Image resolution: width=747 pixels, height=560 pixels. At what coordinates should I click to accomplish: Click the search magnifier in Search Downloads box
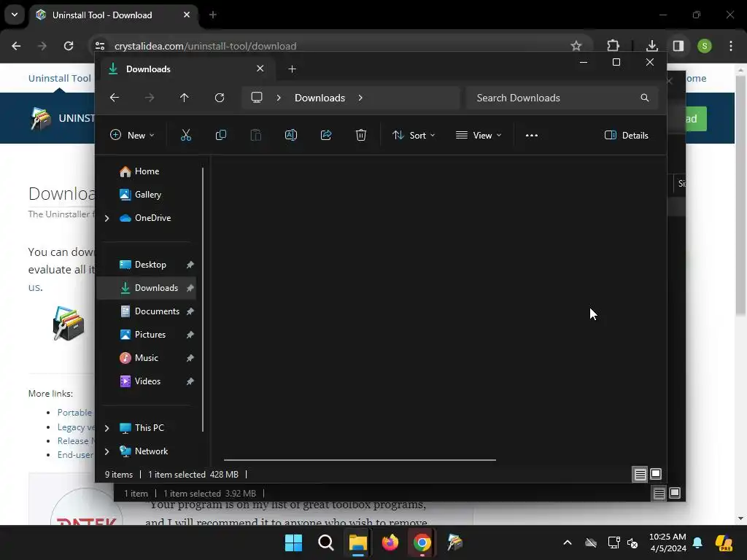(x=645, y=98)
